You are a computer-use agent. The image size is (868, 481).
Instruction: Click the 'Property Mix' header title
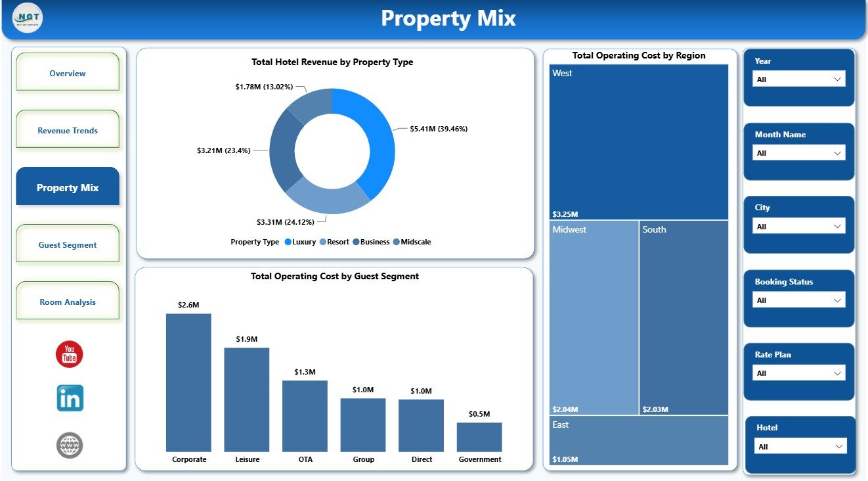[448, 18]
